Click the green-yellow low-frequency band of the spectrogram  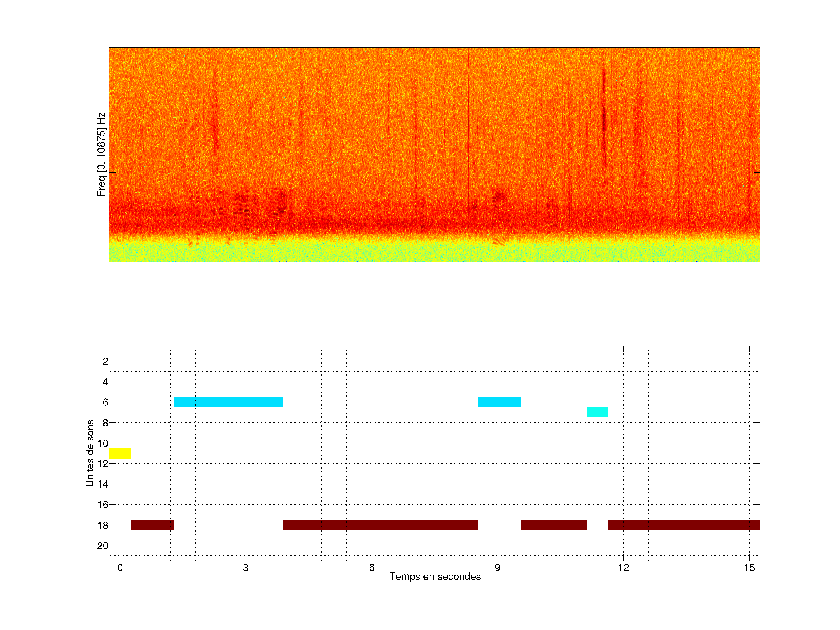pyautogui.click(x=434, y=251)
